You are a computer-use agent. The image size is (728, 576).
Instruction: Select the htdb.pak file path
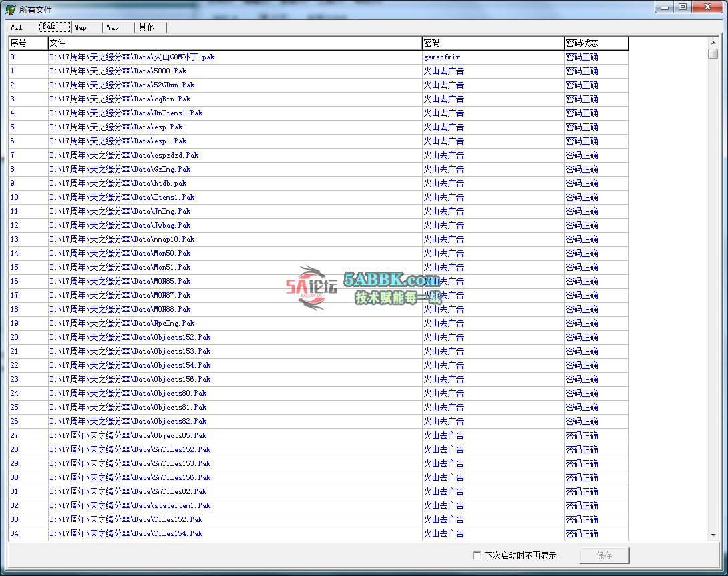118,183
